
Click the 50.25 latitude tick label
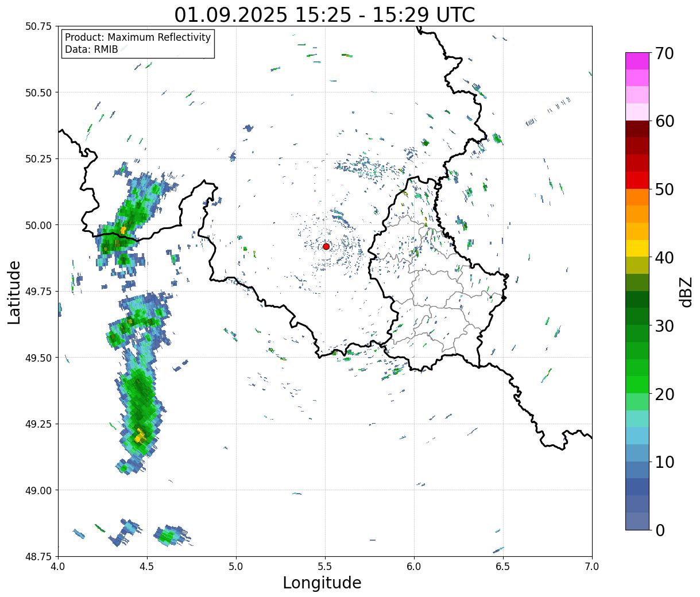point(38,159)
